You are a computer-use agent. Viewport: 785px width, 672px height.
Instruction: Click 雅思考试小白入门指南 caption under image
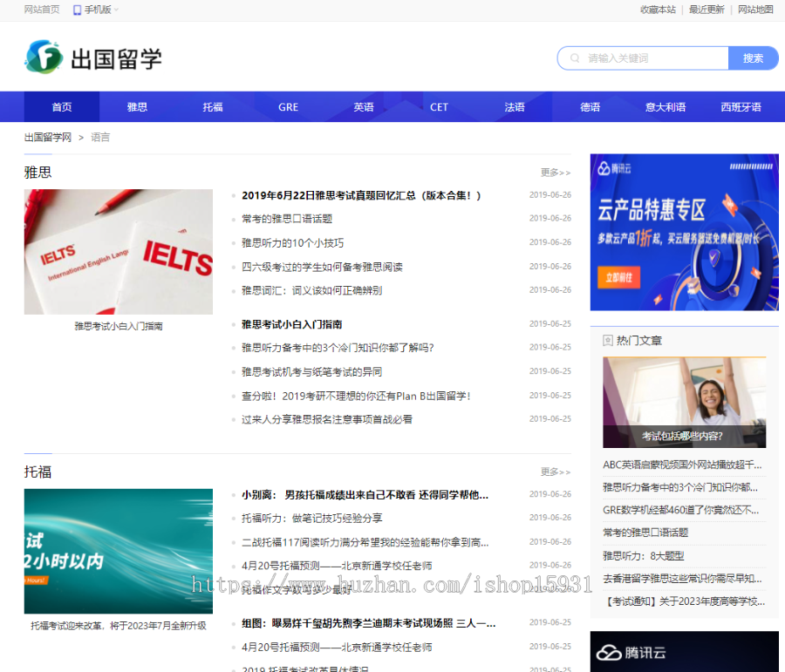tap(119, 326)
